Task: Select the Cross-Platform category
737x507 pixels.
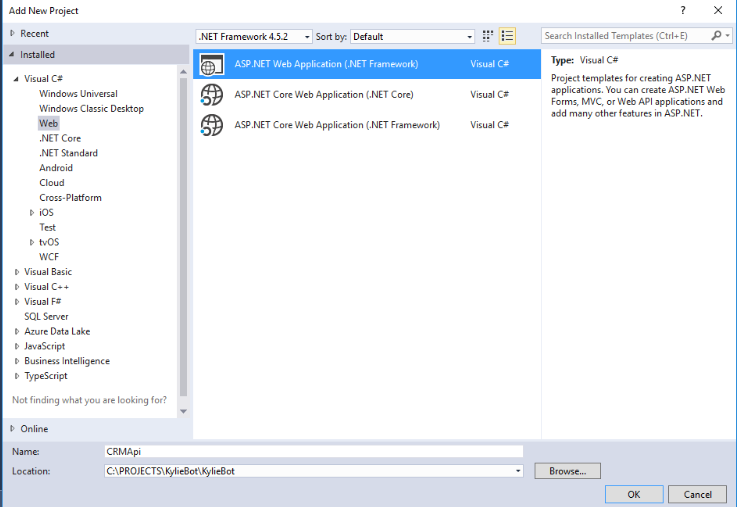Action: point(70,198)
